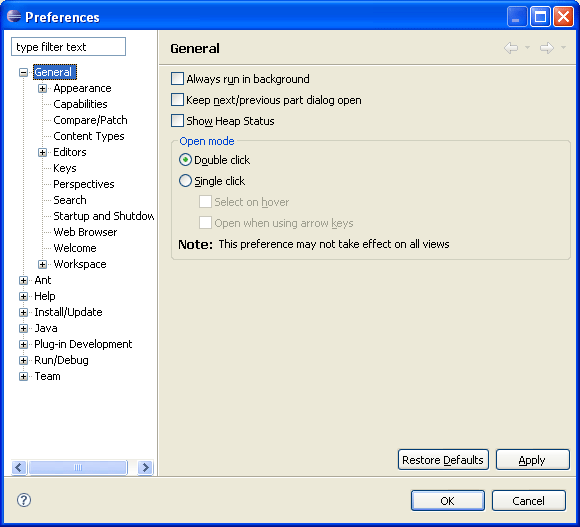Select Run/Debug in preferences tree
Screen dimensions: 580x527
point(61,360)
